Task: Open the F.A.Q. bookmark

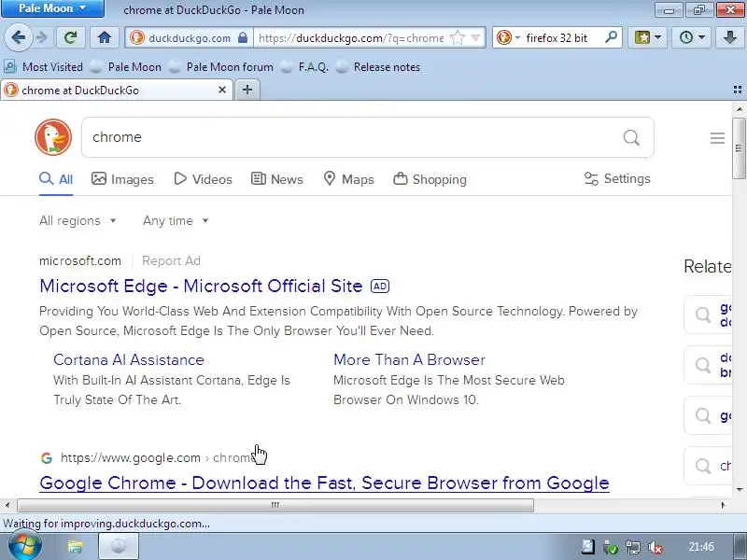Action: pos(305,66)
